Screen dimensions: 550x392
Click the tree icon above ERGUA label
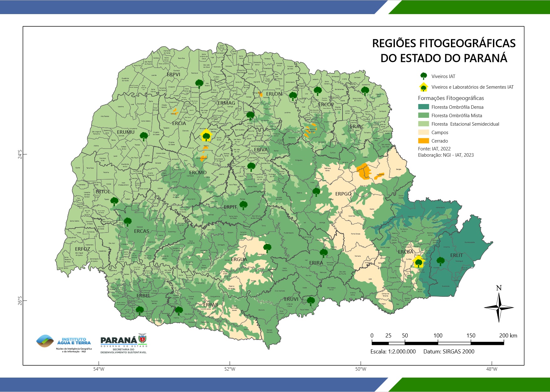267,248
